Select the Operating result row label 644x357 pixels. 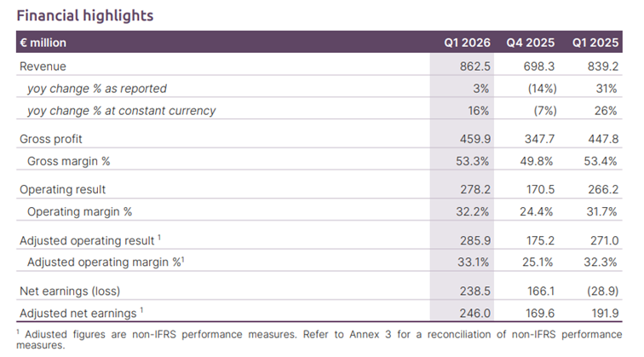(62, 189)
